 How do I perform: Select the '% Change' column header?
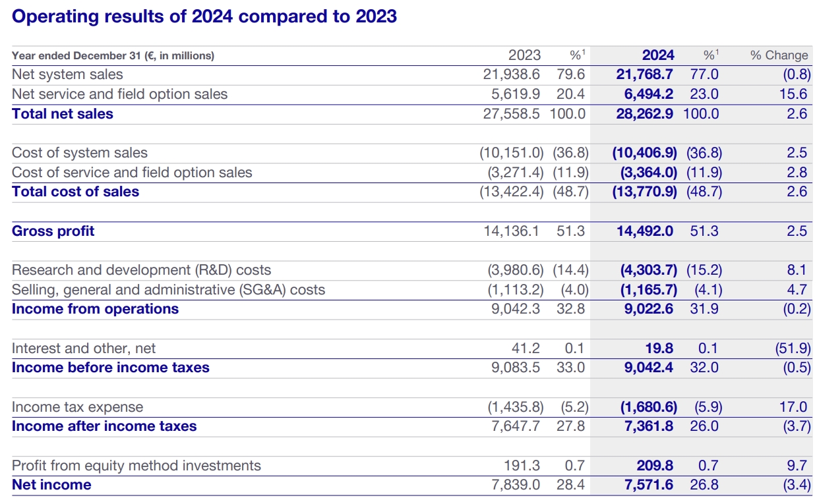coord(779,55)
